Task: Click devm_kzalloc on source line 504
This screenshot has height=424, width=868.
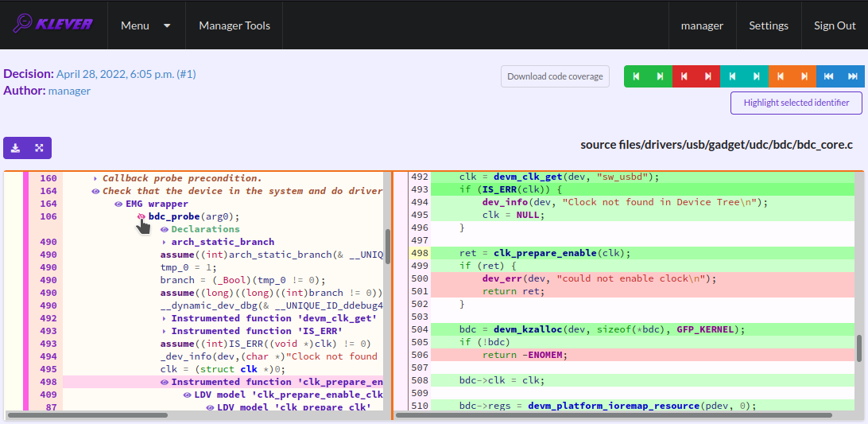Action: 528,330
